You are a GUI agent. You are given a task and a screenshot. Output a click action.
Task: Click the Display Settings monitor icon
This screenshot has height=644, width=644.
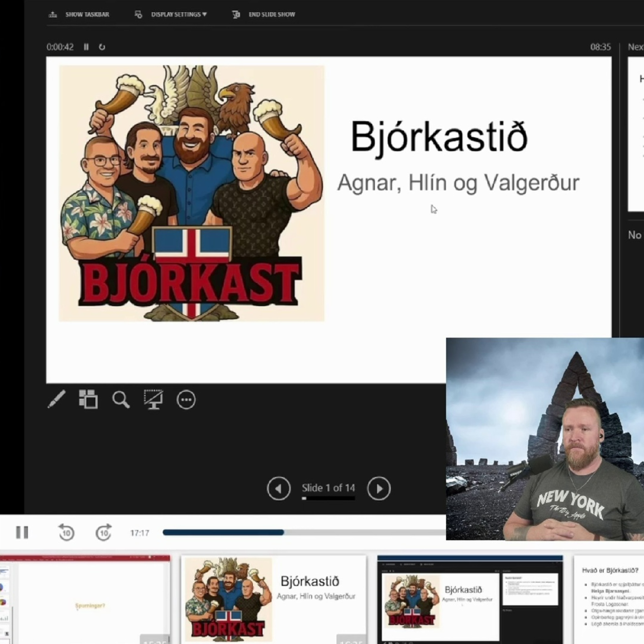point(138,14)
